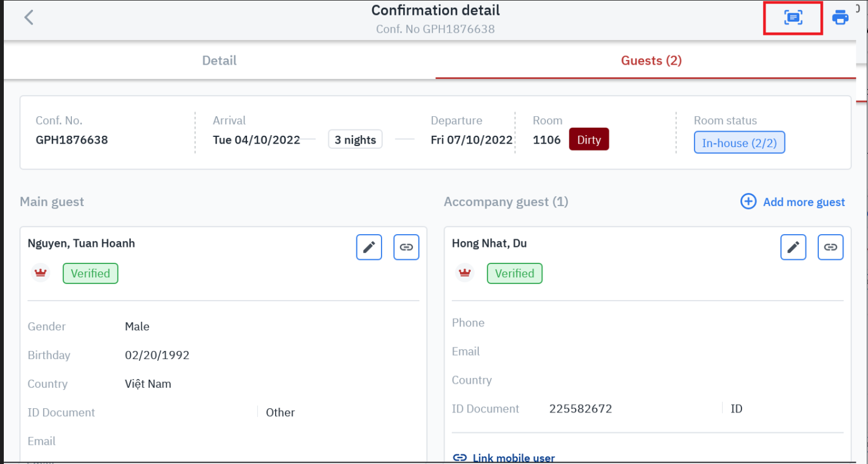
Task: Click Add more guest link
Action: [x=804, y=202]
